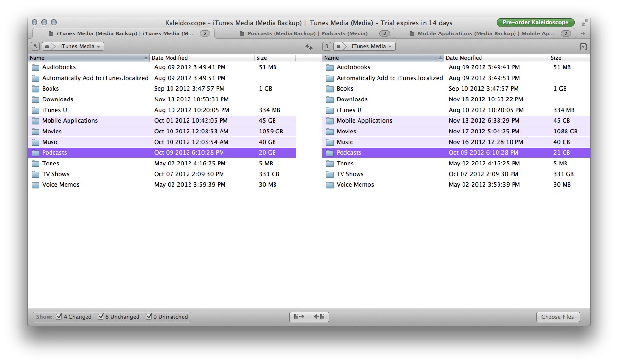618x364 pixels.
Task: Click Downloads date Nov 18 2012 10:53:22 PM
Action: (486, 99)
